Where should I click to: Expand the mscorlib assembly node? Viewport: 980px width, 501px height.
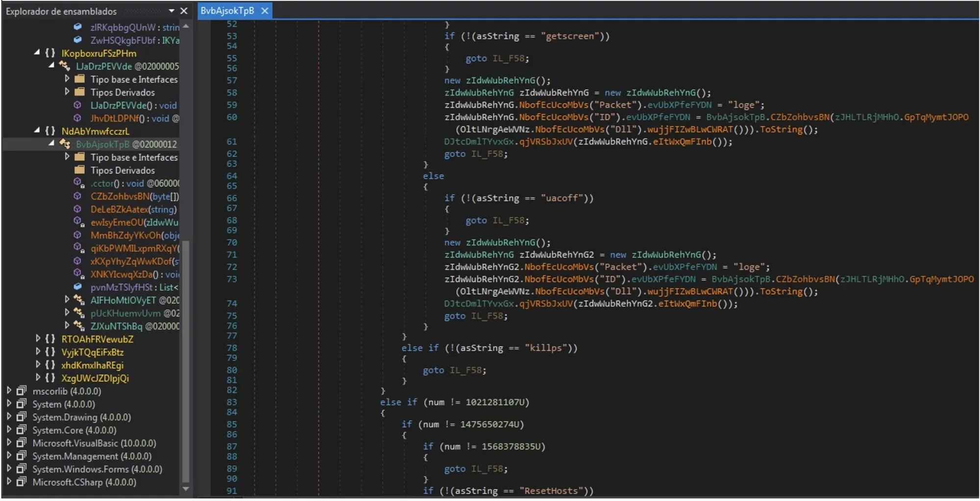(9, 390)
